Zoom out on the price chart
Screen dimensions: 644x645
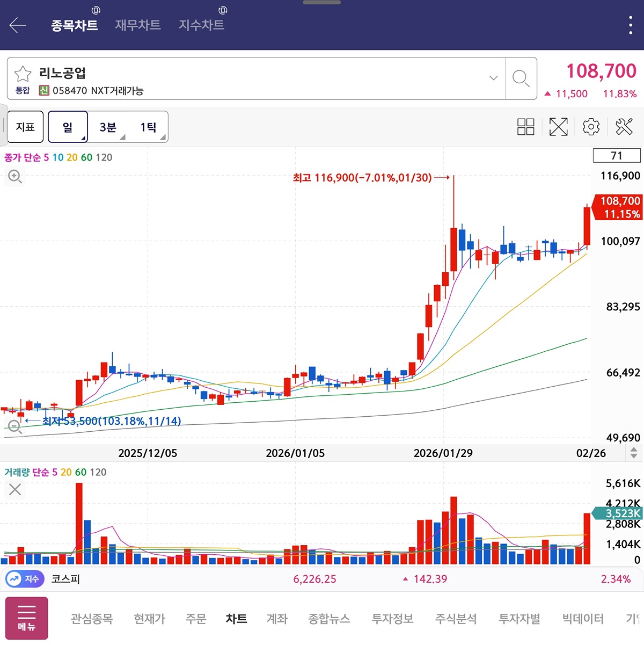tap(15, 427)
